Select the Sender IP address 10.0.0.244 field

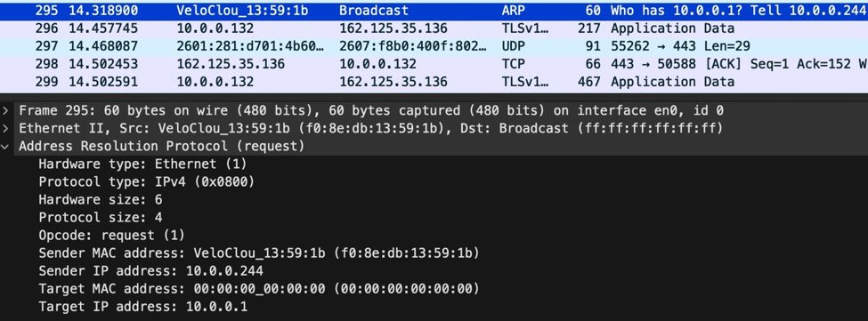434,270
